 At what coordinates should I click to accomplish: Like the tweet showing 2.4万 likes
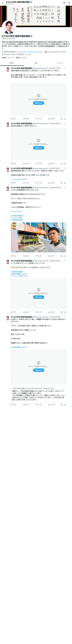[x=39, y=312]
